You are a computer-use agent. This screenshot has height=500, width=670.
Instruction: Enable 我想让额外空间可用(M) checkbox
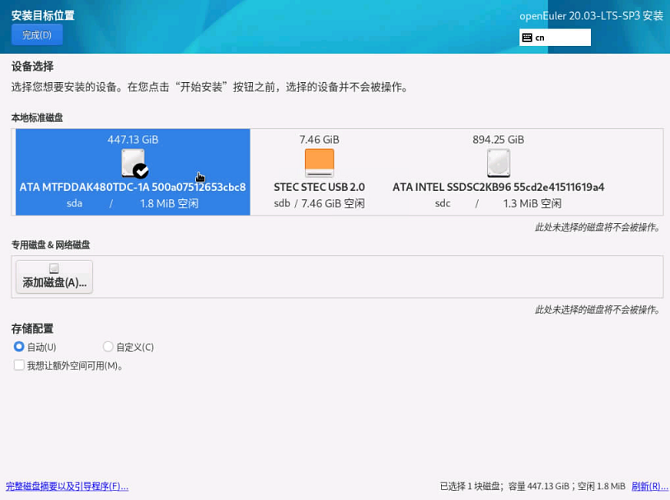pyautogui.click(x=19, y=366)
